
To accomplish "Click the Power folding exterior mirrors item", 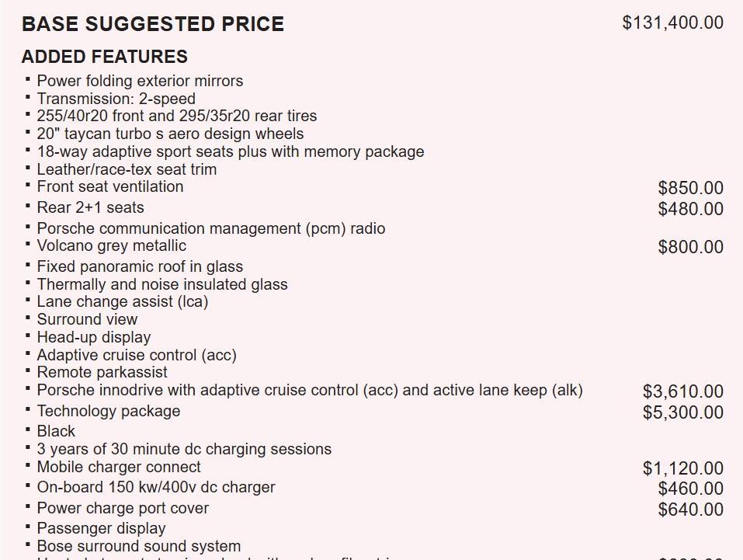I will point(140,81).
